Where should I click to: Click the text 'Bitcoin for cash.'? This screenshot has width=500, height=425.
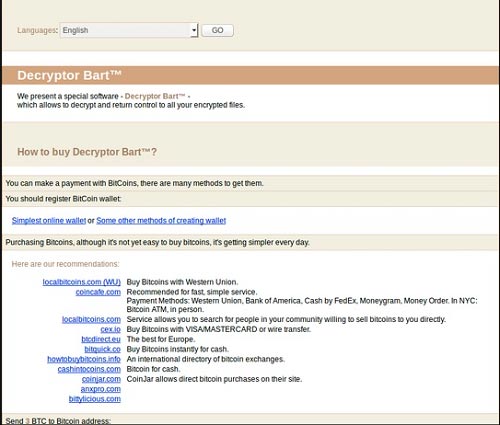153,369
